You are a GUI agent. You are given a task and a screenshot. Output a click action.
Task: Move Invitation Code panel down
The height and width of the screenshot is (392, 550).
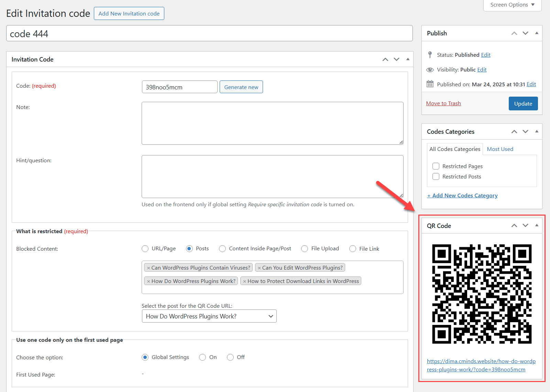[397, 59]
